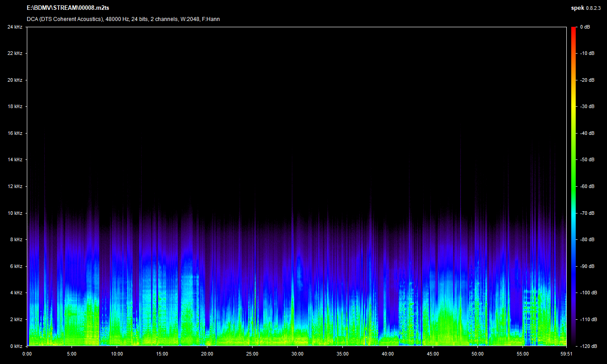Click the 0 kHz frequency axis label

[x=16, y=346]
